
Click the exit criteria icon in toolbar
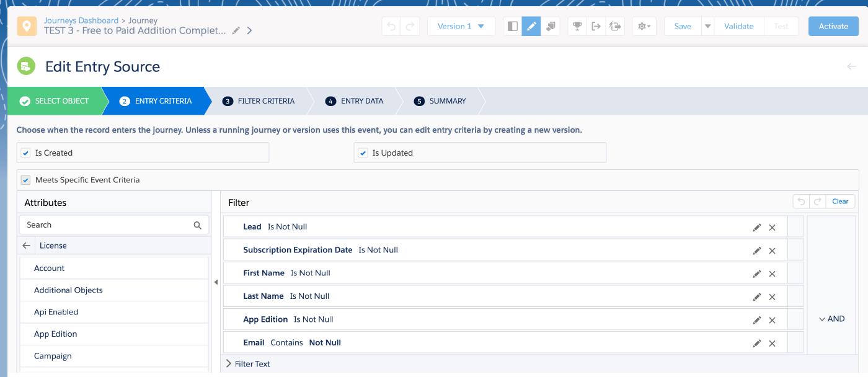596,26
